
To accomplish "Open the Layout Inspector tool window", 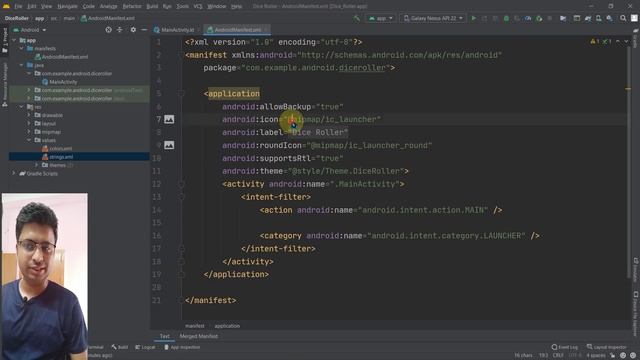I will (x=607, y=347).
